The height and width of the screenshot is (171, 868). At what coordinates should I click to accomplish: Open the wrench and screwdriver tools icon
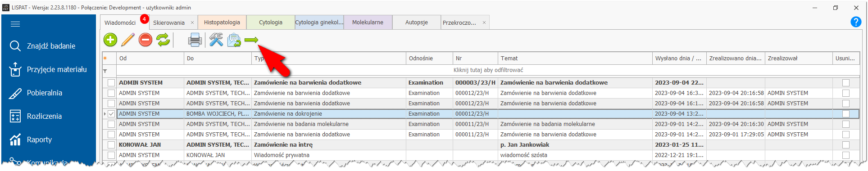point(216,40)
